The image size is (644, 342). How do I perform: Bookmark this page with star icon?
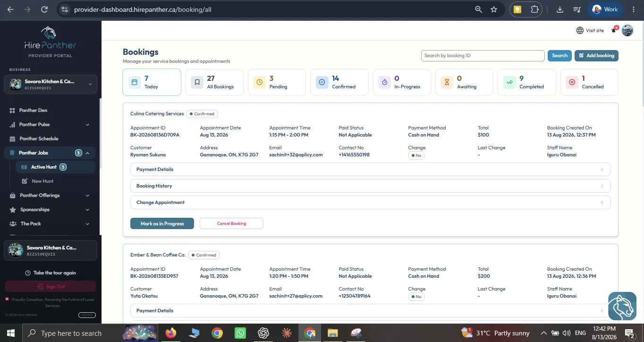tap(494, 9)
